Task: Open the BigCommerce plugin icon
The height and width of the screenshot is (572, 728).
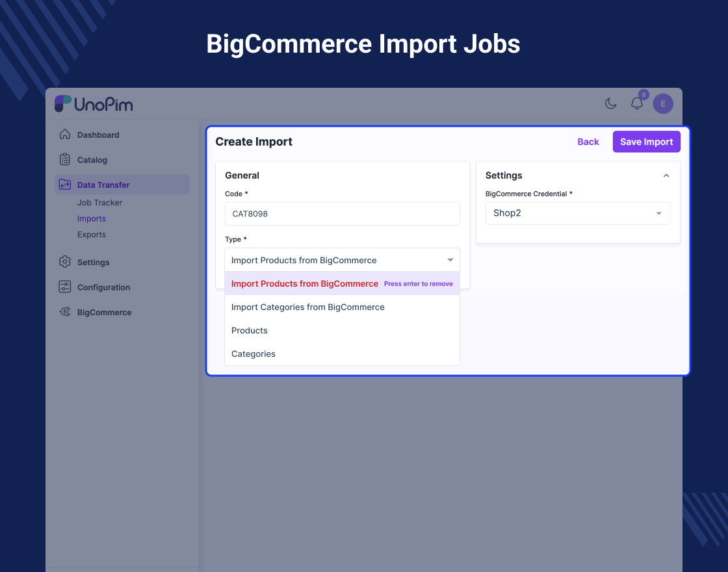Action: [x=65, y=312]
